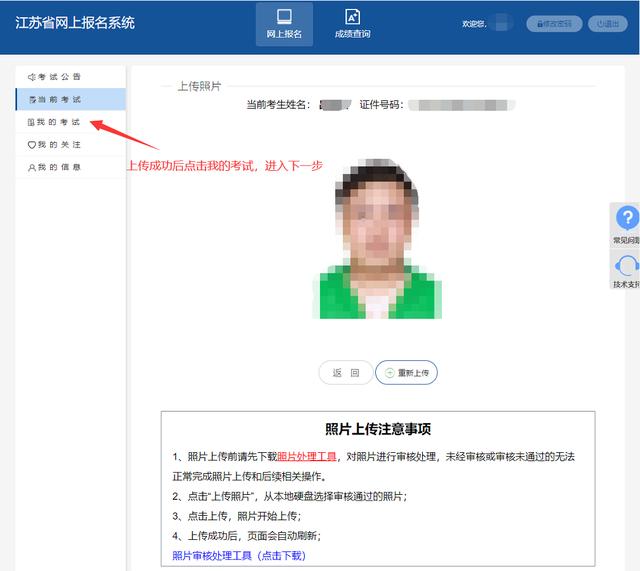Screen dimensions: 640x571
Task: Click the uploaded ID photo thumbnail
Action: click(377, 239)
